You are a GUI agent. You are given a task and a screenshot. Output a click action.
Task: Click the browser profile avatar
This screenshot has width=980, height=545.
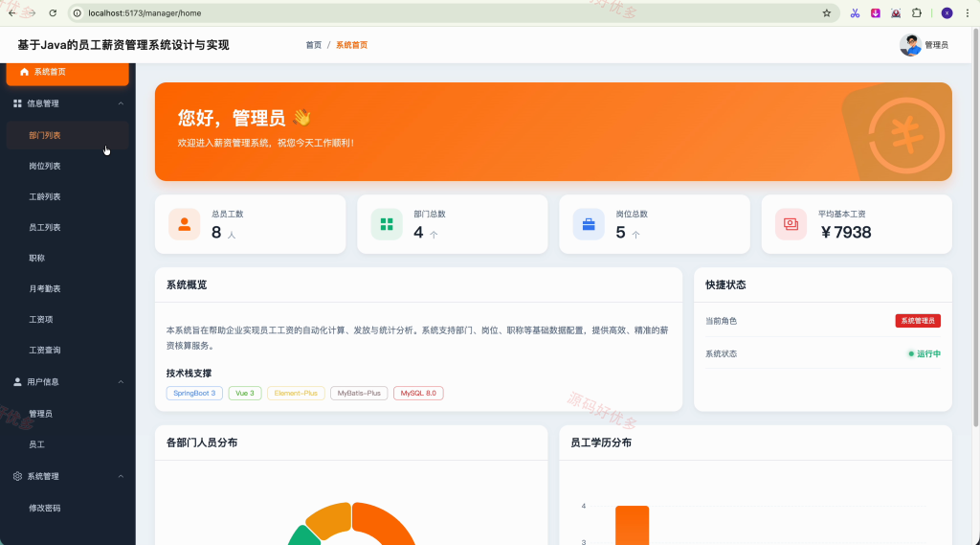(x=947, y=12)
